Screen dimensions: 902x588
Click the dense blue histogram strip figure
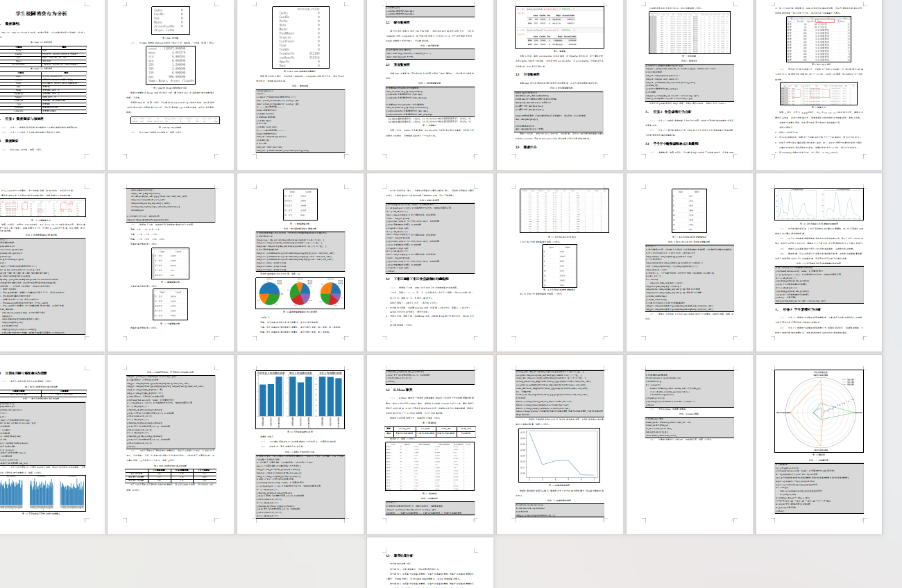(x=42, y=493)
